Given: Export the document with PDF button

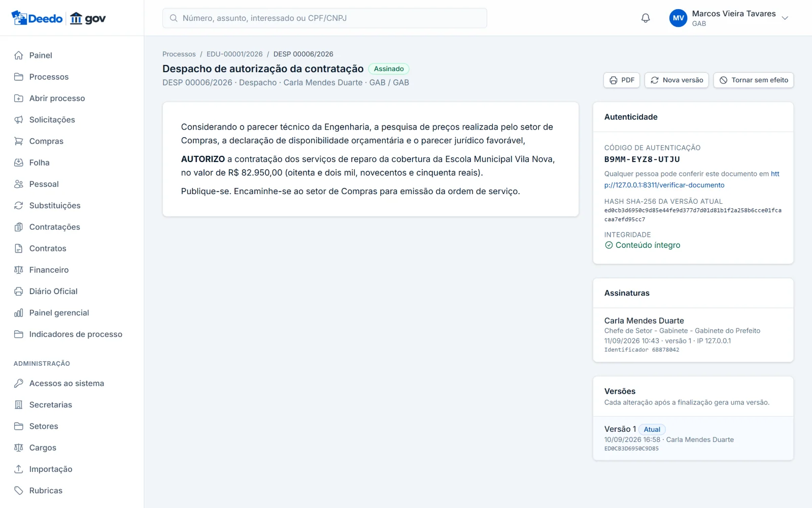Looking at the screenshot, I should 622,80.
